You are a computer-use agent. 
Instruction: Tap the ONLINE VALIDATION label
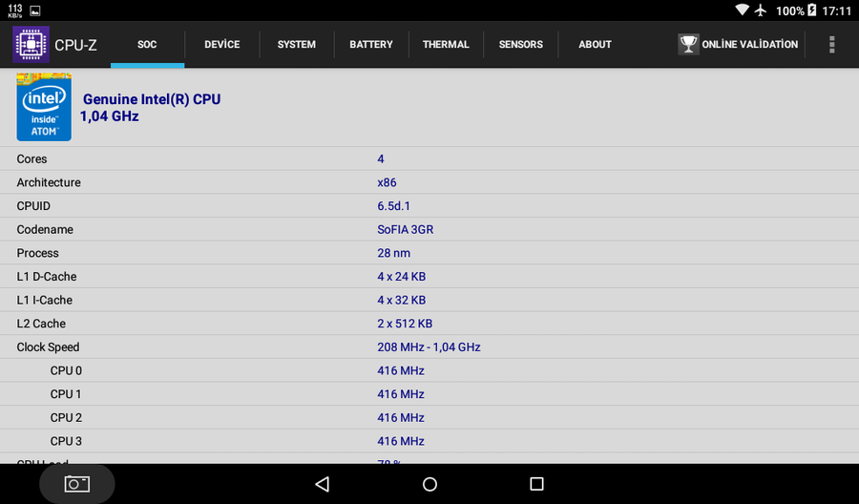(750, 44)
